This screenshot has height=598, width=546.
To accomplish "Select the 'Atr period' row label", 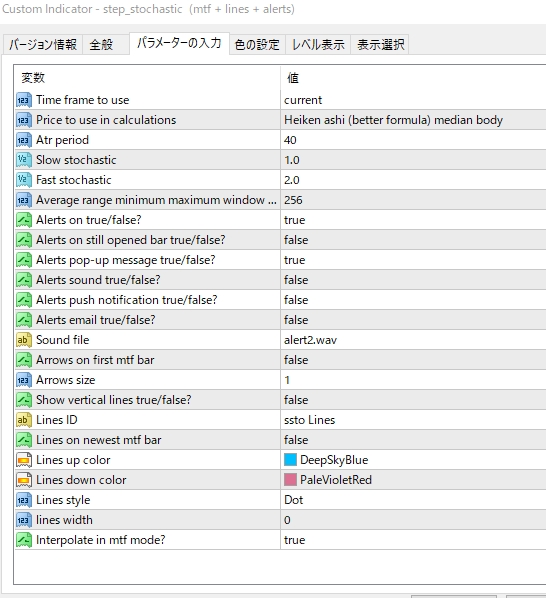I will pos(62,140).
